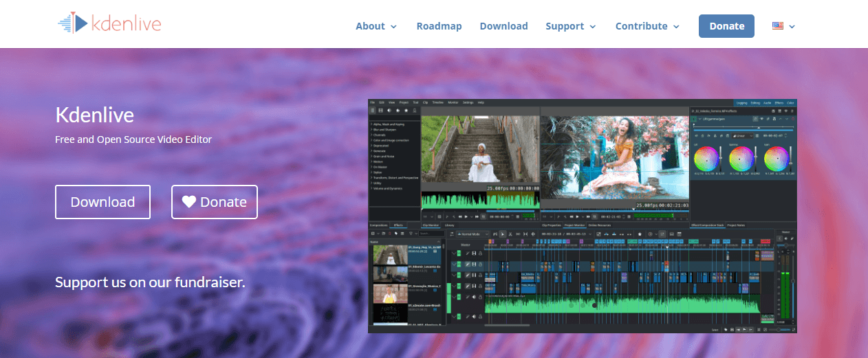Click the Donate button with the heart icon
Viewport: 868px width, 358px height.
click(x=215, y=202)
